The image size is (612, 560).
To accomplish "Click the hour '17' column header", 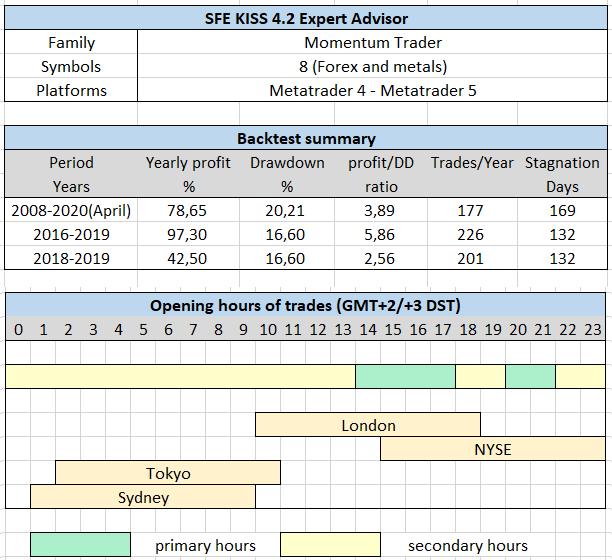I will pos(443,329).
